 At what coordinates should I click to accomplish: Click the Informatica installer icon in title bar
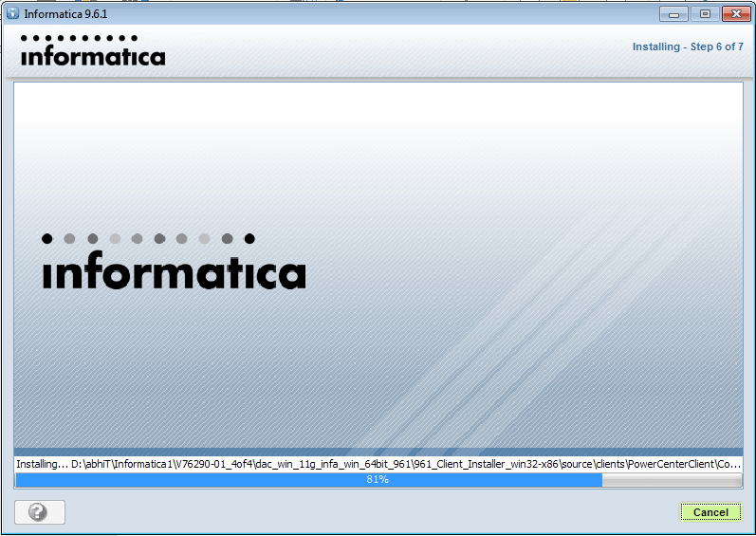[12, 13]
